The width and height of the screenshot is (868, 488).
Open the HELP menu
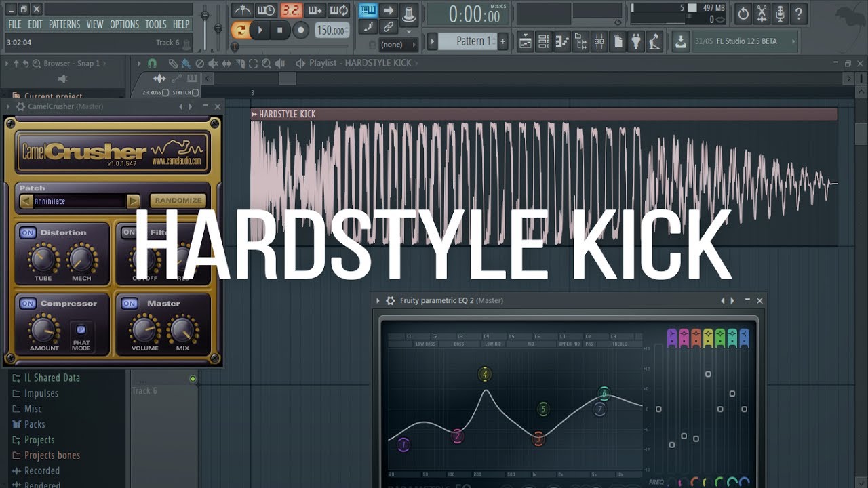(181, 24)
